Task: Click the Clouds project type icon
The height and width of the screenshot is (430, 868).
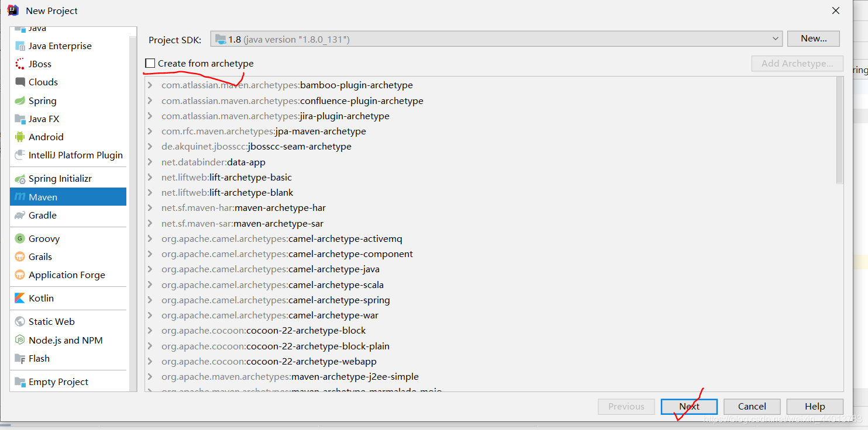Action: pyautogui.click(x=20, y=82)
